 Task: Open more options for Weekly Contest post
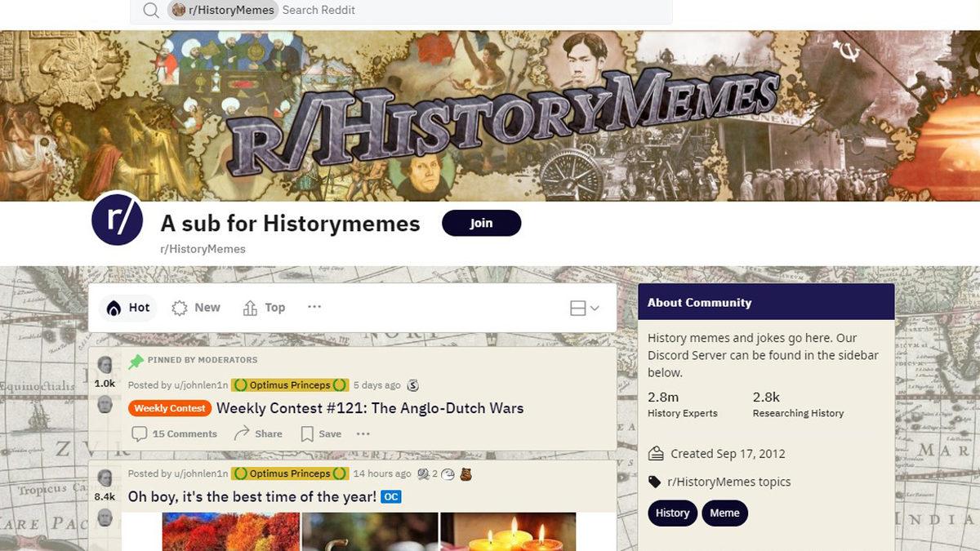363,433
